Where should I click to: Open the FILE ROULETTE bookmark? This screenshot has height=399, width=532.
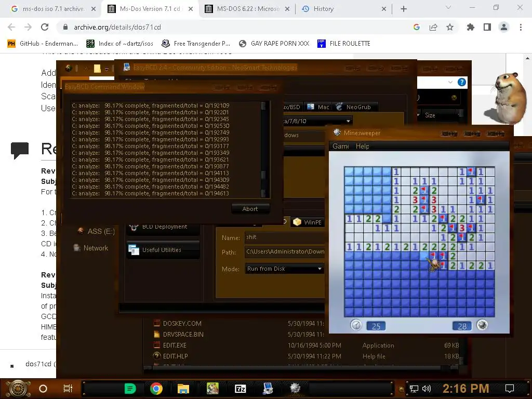(344, 44)
